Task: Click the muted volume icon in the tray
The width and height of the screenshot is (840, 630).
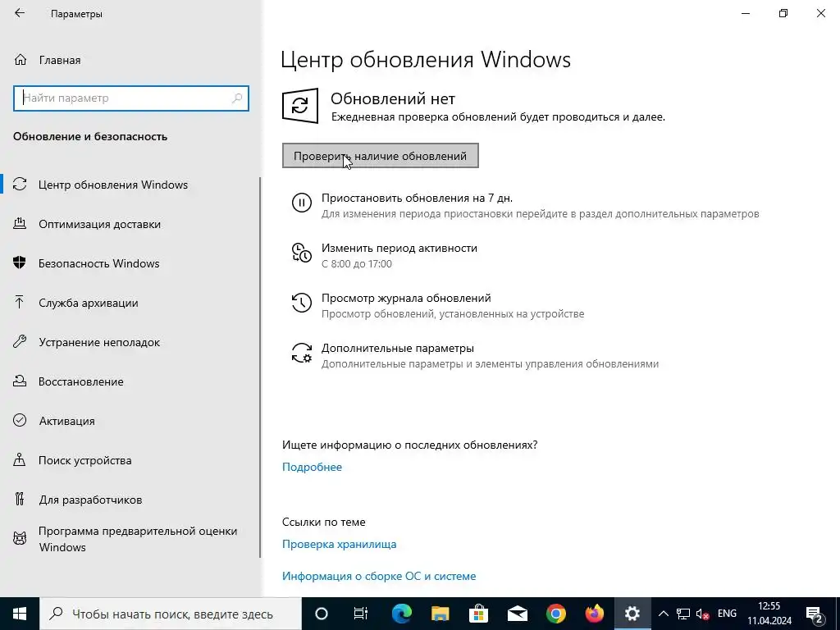Action: coord(702,614)
